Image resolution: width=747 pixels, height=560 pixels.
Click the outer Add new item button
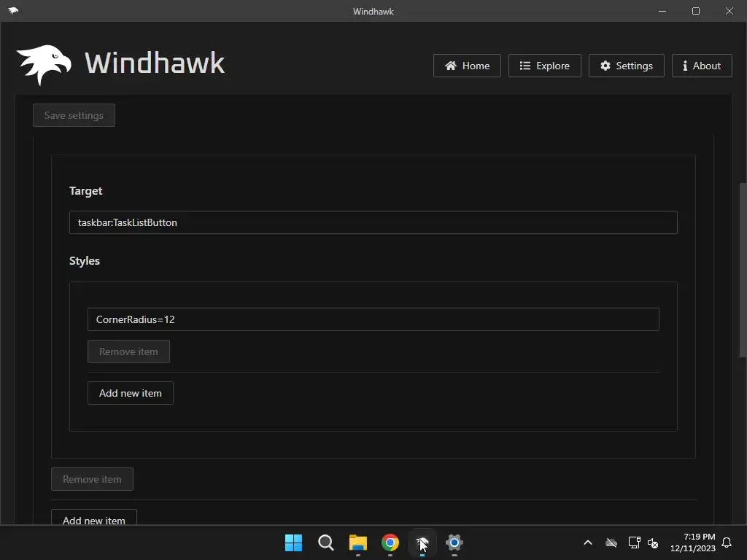pos(94,518)
